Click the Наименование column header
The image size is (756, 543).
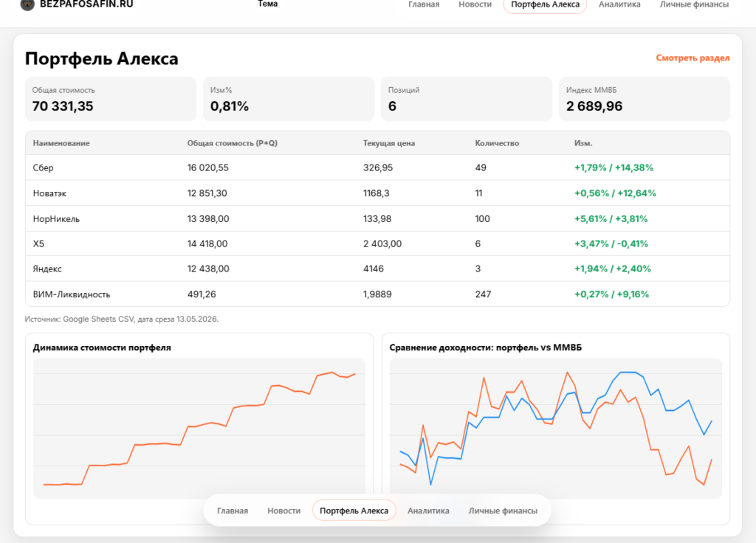[61, 143]
